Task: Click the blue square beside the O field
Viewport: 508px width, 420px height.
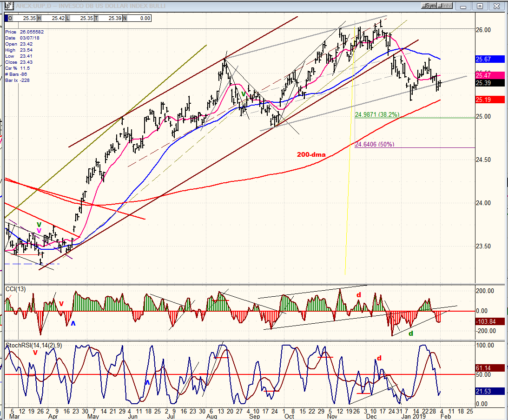Action: coord(6,18)
